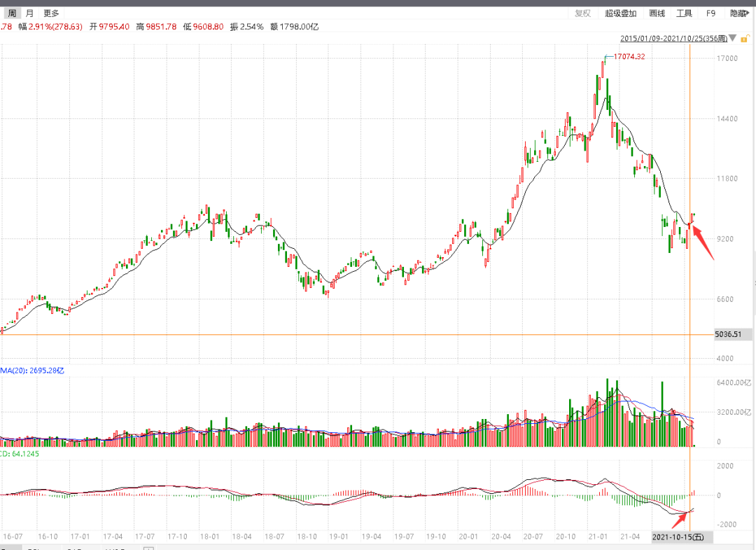Open the date range dropdown triangle
756x550 pixels.
point(732,38)
